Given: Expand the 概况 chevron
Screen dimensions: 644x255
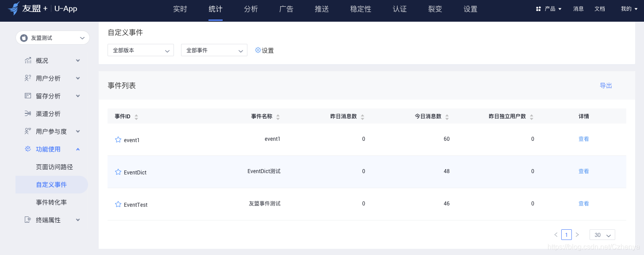Looking at the screenshot, I should point(78,61).
